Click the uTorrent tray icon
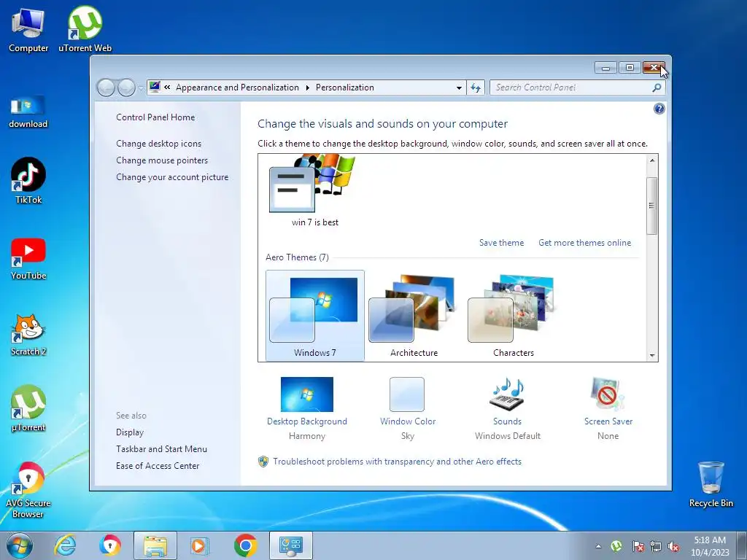This screenshot has width=747, height=560. coord(616,546)
